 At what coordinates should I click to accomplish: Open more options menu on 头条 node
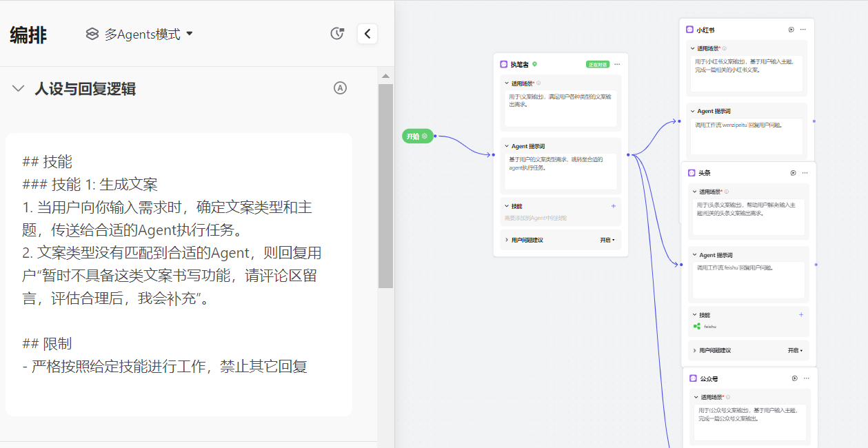[805, 173]
